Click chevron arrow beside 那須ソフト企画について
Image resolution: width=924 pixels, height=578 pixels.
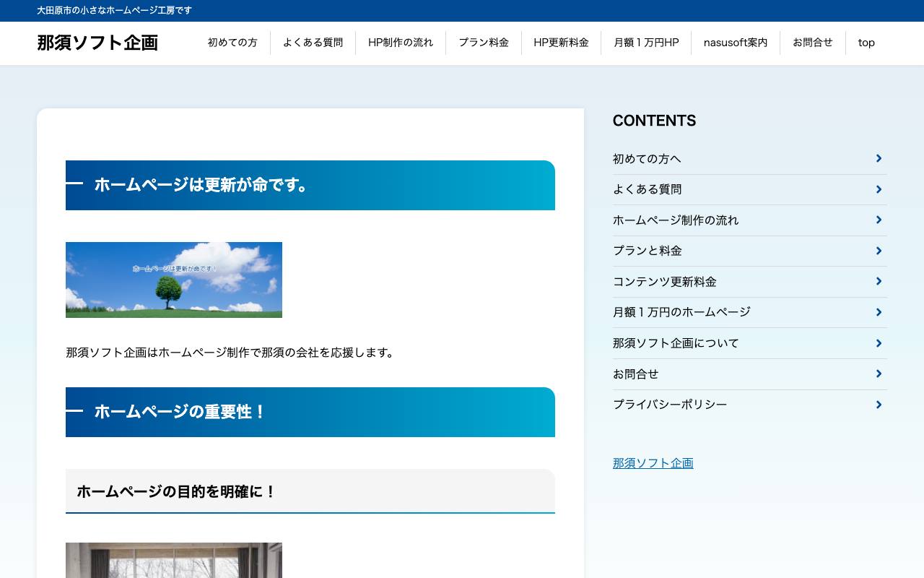tap(879, 343)
